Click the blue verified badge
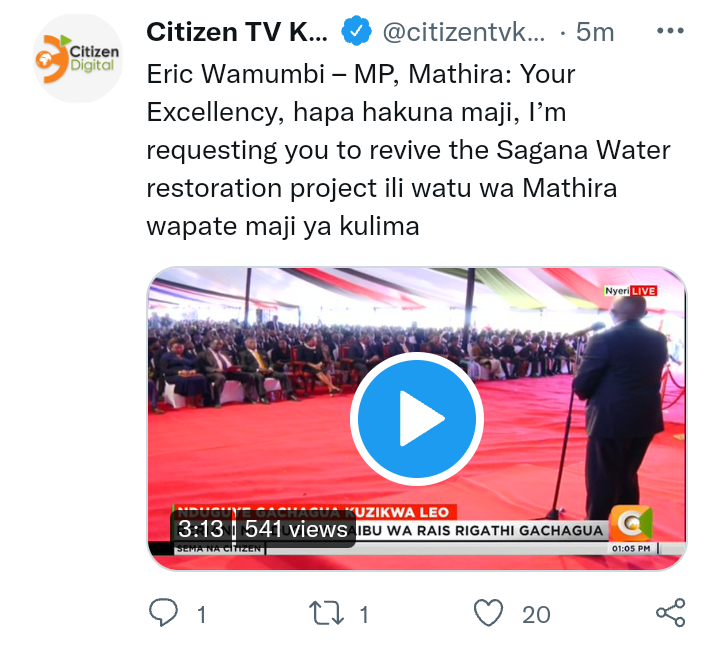 356,31
